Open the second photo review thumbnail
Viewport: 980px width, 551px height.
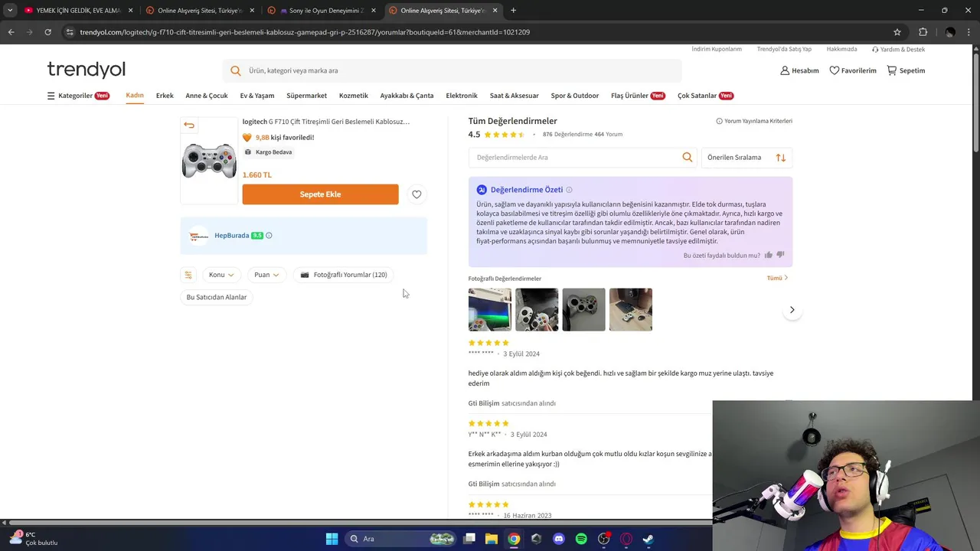pos(537,310)
